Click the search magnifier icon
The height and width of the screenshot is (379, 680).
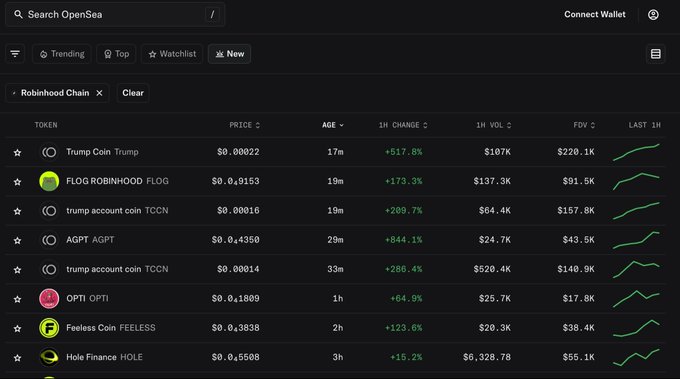click(18, 14)
